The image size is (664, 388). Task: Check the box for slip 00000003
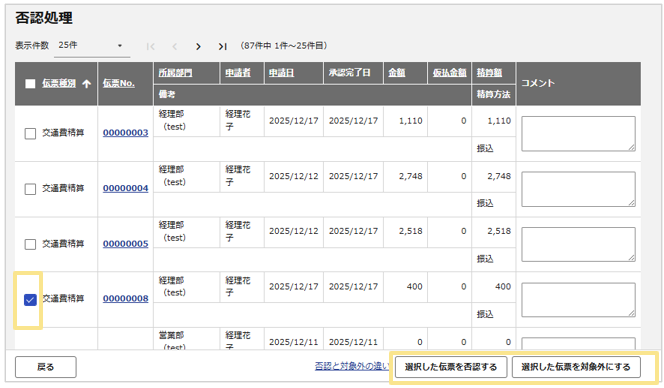coord(30,133)
